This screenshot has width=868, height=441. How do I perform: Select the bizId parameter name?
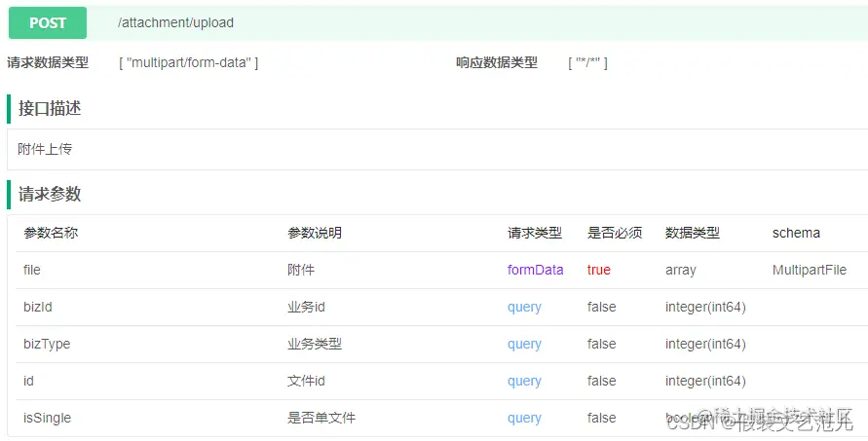click(x=38, y=307)
